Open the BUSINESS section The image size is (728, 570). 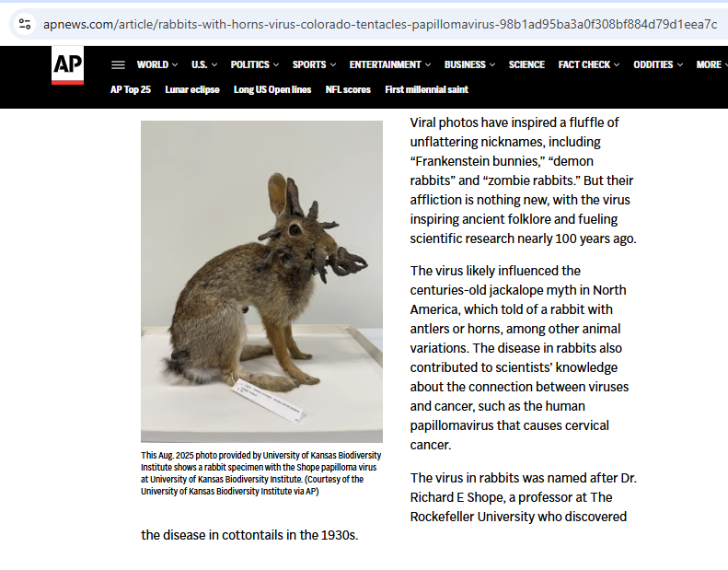coord(465,65)
